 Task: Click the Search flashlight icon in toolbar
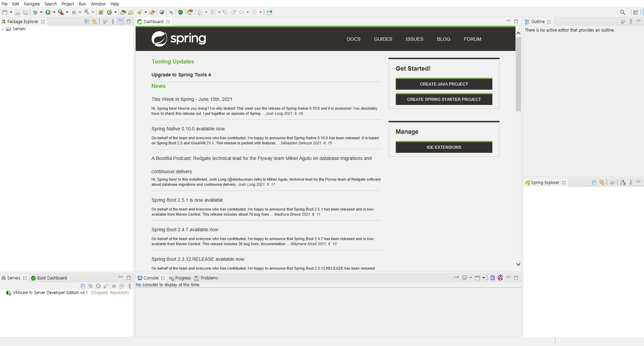(139, 12)
